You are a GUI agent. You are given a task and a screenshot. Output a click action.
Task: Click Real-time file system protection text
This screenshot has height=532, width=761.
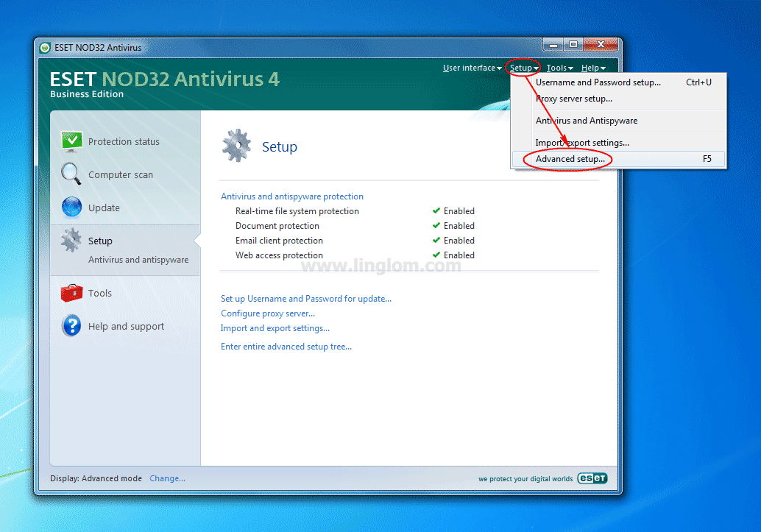pos(297,211)
